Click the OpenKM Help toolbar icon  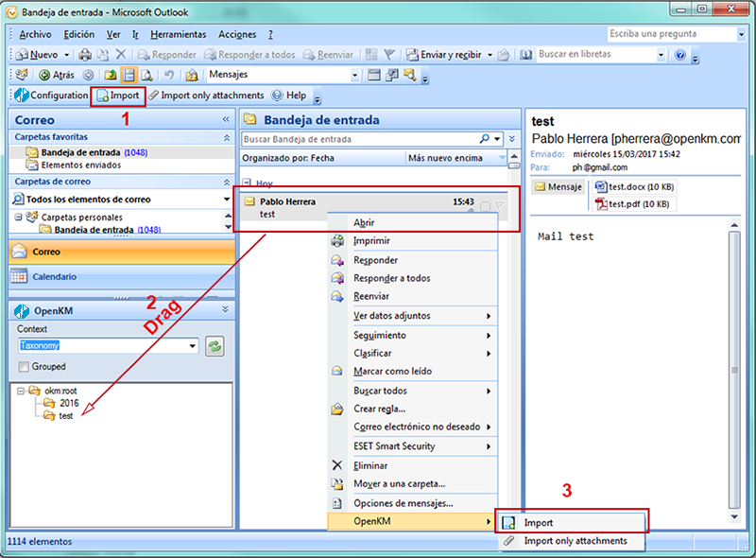coord(288,96)
